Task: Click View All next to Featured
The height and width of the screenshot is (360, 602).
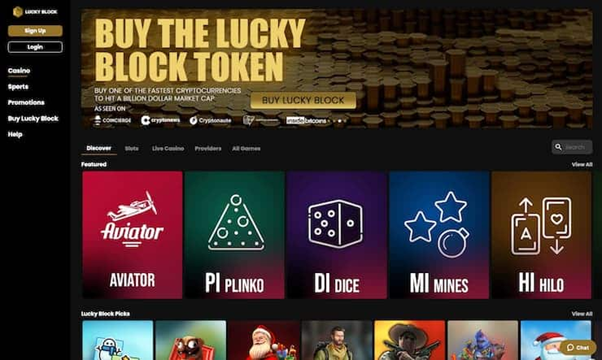Action: click(x=582, y=164)
